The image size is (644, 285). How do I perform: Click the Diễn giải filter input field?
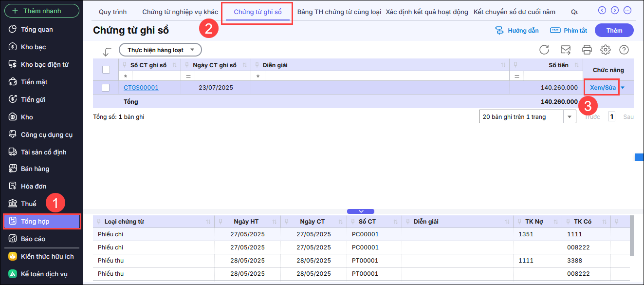pyautogui.click(x=386, y=76)
